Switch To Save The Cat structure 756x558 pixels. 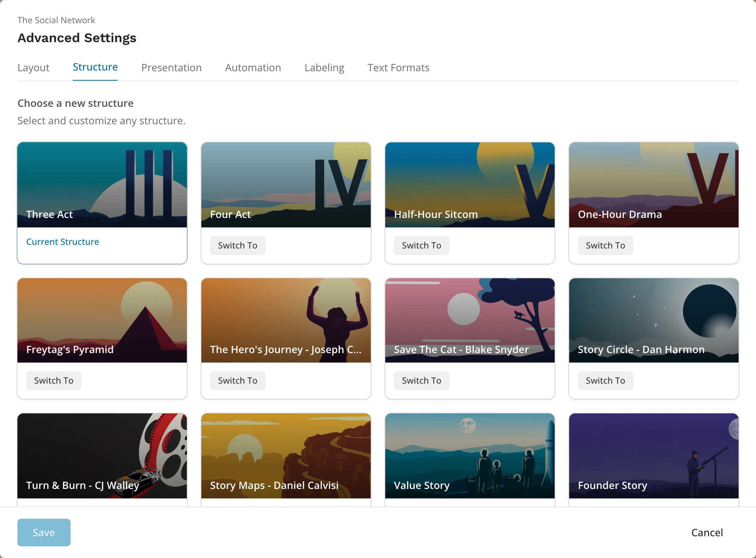point(422,381)
